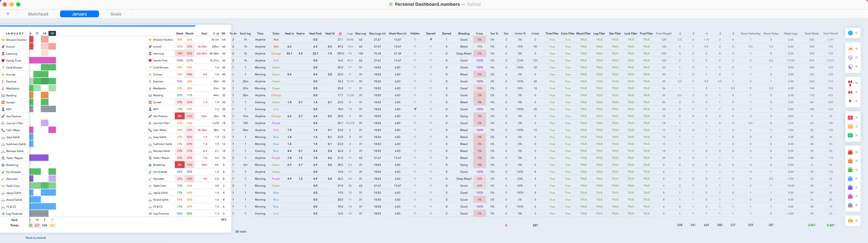Viewport: 868px width, 243px height.
Task: Click the pink Family Time heatmap bar
Action: [42, 61]
